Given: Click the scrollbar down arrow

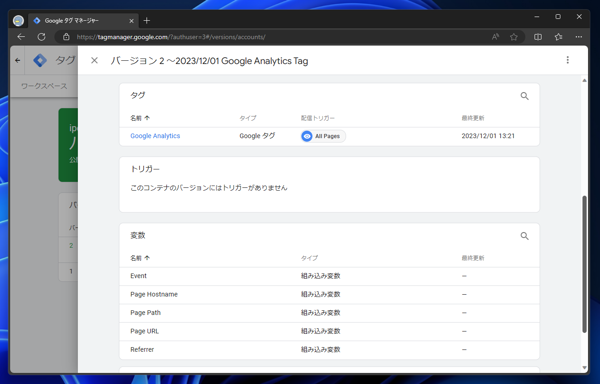Looking at the screenshot, I should pyautogui.click(x=584, y=368).
